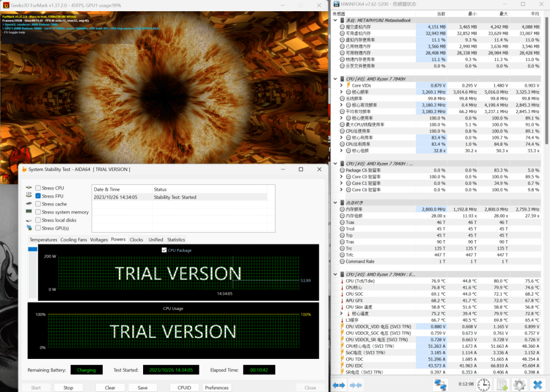Image resolution: width=550 pixels, height=392 pixels.
Task: Click the Clear button in AIDA64
Action: (110, 387)
